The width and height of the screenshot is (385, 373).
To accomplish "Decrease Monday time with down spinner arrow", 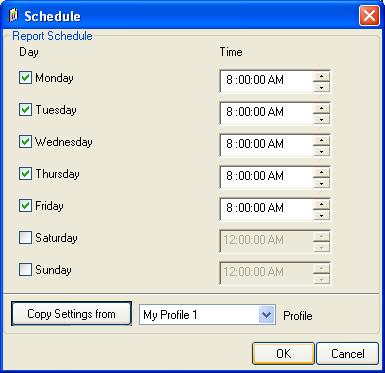I will (321, 87).
